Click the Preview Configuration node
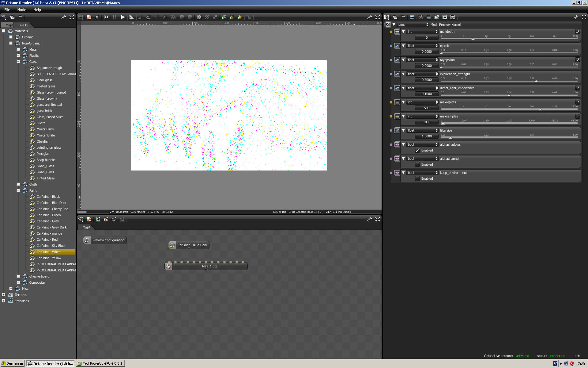588x368 pixels. (x=105, y=240)
